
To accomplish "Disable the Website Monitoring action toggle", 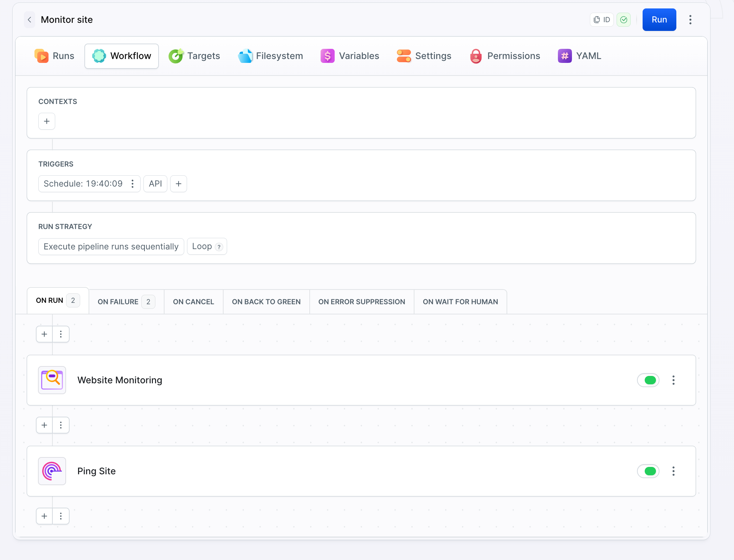I will pos(648,380).
